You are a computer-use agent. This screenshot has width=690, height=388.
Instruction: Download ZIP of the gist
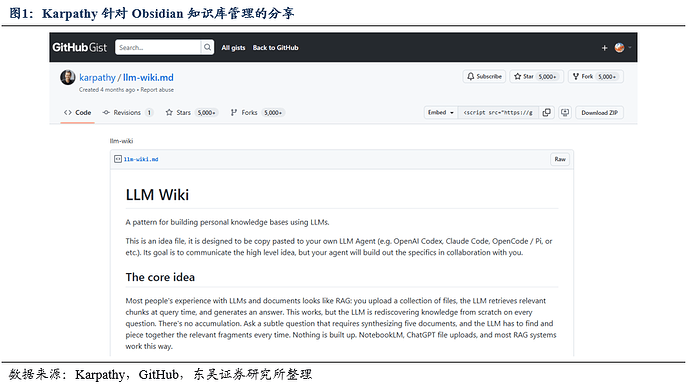point(599,113)
